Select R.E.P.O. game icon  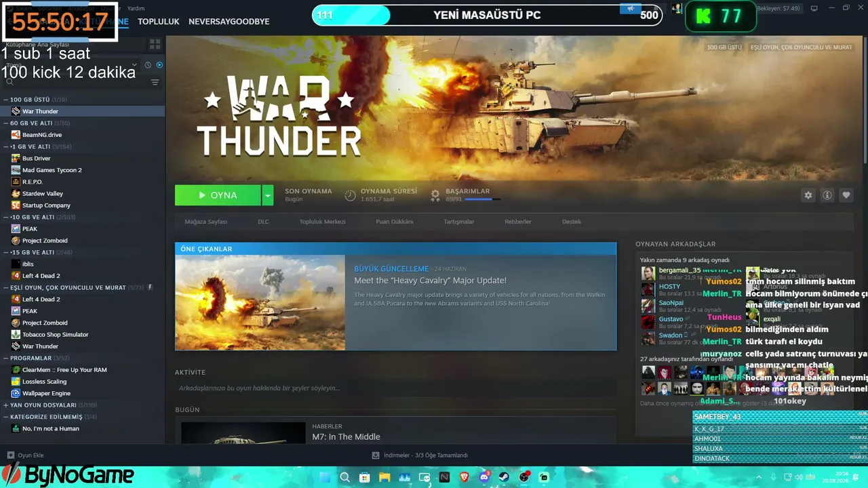tap(16, 182)
